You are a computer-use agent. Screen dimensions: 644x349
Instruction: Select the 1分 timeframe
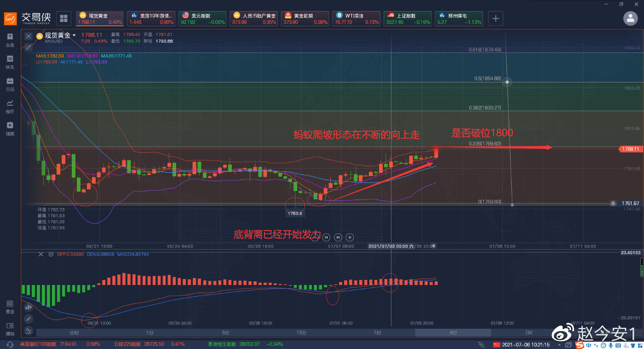point(149,333)
